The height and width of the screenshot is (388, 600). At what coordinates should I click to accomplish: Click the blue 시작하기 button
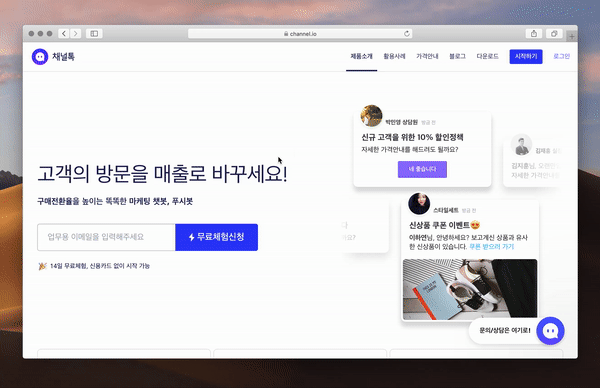pyautogui.click(x=526, y=57)
